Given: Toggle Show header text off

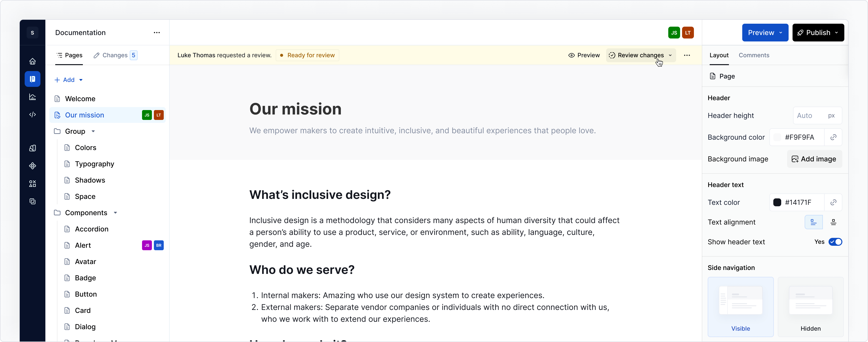Looking at the screenshot, I should (x=835, y=242).
